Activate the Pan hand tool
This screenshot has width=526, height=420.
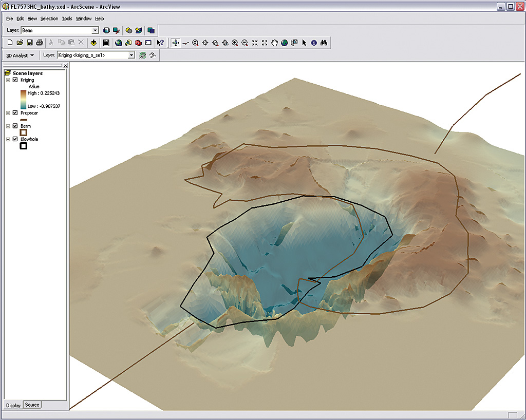[x=274, y=43]
